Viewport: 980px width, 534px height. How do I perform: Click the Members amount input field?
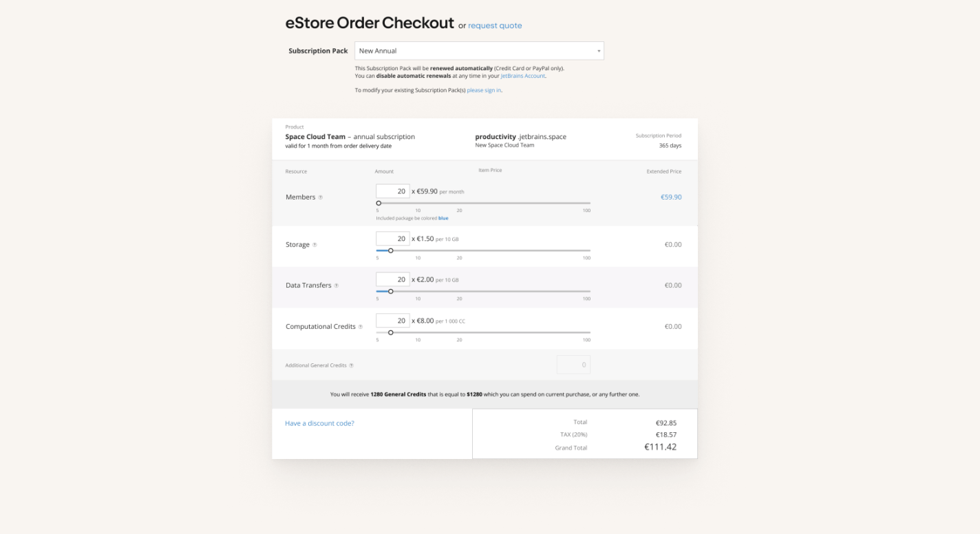[393, 191]
